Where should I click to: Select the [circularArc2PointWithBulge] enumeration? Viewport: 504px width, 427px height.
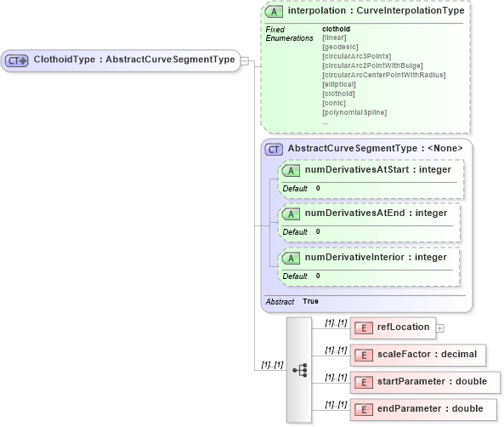[x=372, y=65]
